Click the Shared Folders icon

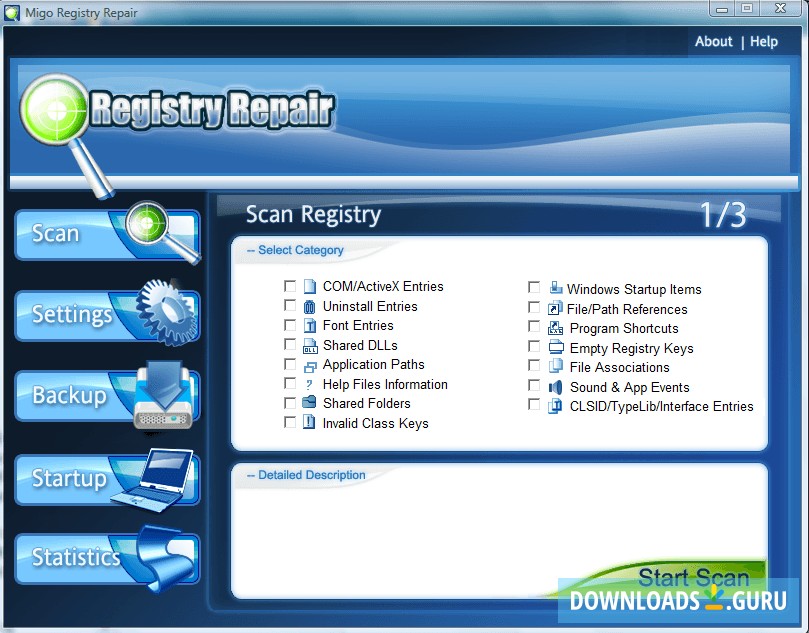tap(310, 403)
